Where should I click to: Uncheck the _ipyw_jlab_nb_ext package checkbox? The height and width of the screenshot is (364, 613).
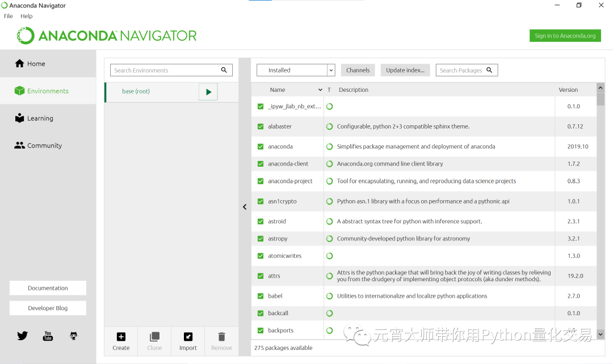pos(261,106)
